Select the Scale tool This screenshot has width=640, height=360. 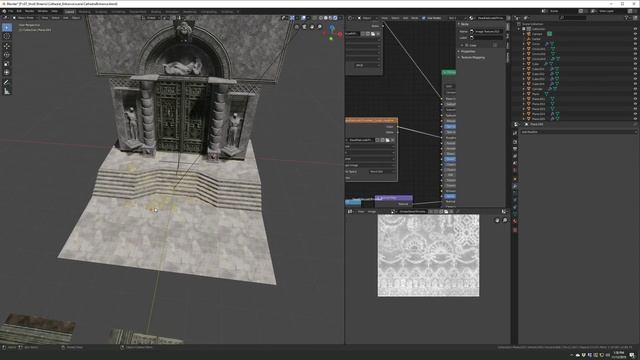(7, 64)
